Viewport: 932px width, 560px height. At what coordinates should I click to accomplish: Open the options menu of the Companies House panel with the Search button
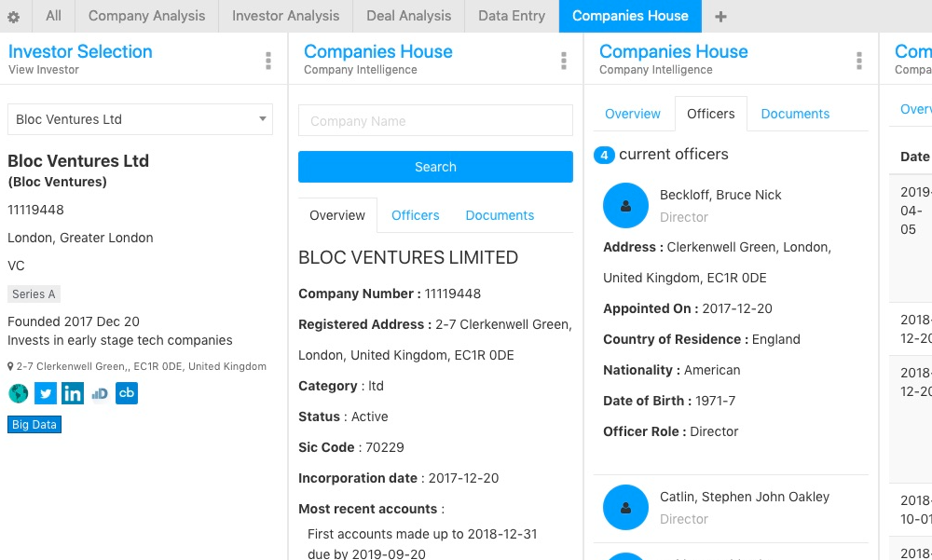pos(564,61)
